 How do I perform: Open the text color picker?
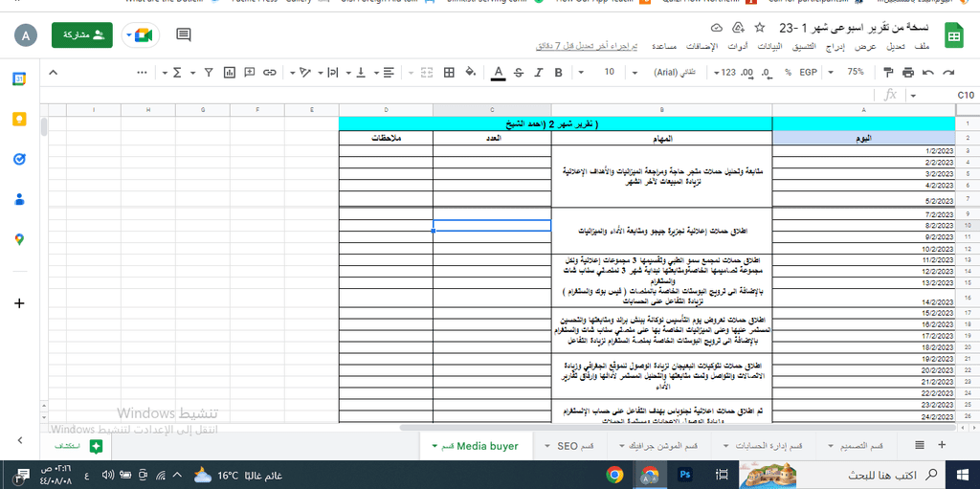[x=498, y=73]
